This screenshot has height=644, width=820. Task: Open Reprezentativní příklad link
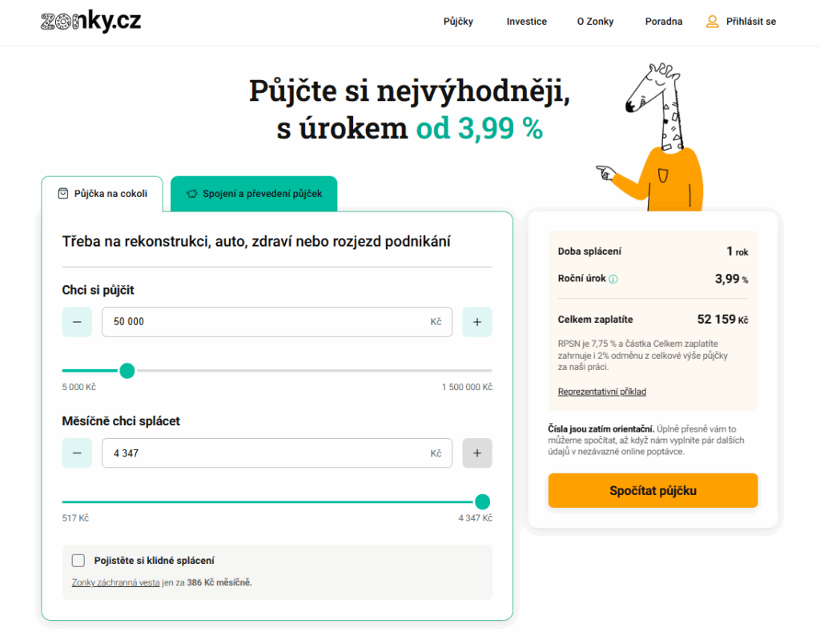[x=602, y=392]
